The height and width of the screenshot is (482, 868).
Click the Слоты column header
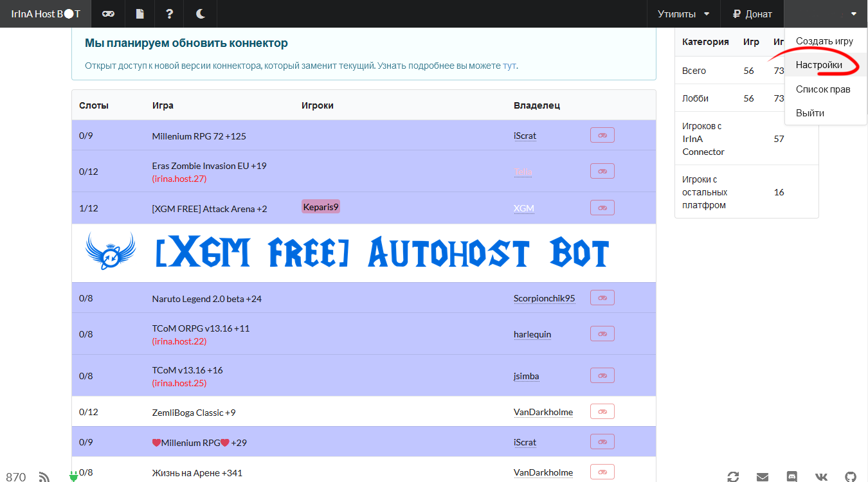94,105
